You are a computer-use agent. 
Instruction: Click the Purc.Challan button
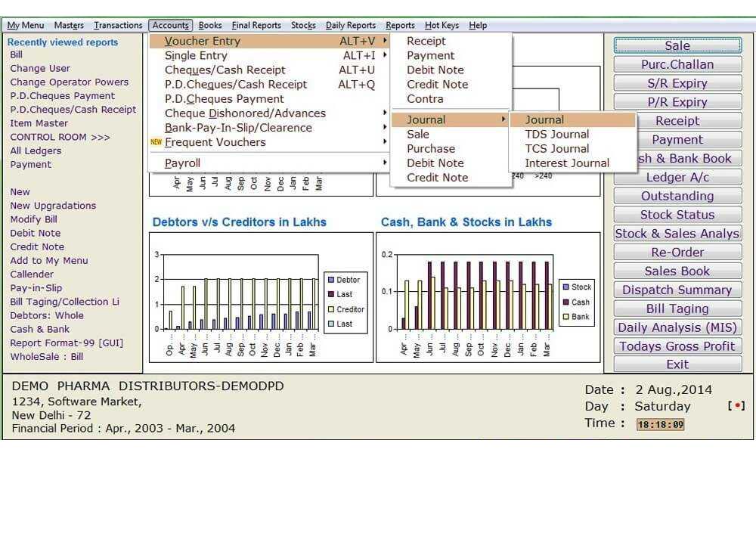pyautogui.click(x=677, y=64)
